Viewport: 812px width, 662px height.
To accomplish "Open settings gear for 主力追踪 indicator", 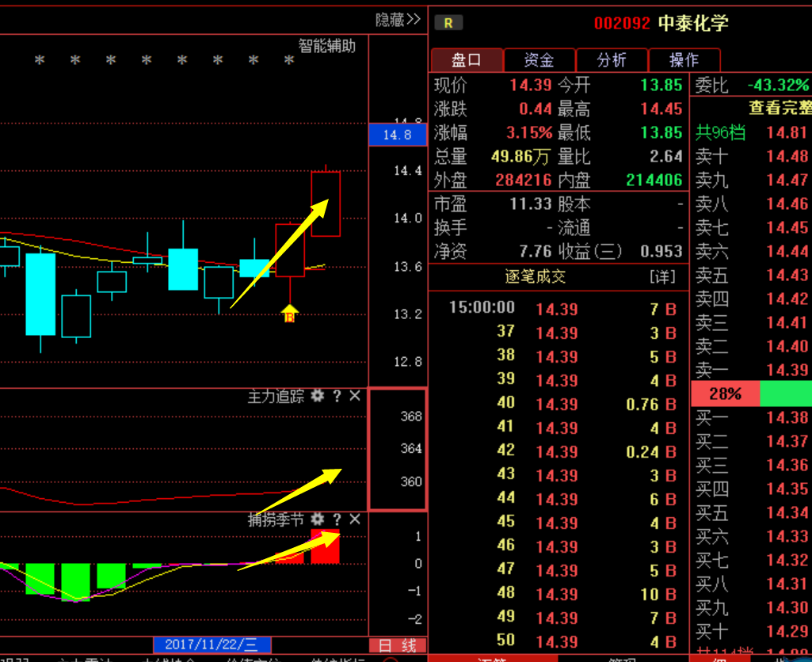I will click(x=318, y=396).
